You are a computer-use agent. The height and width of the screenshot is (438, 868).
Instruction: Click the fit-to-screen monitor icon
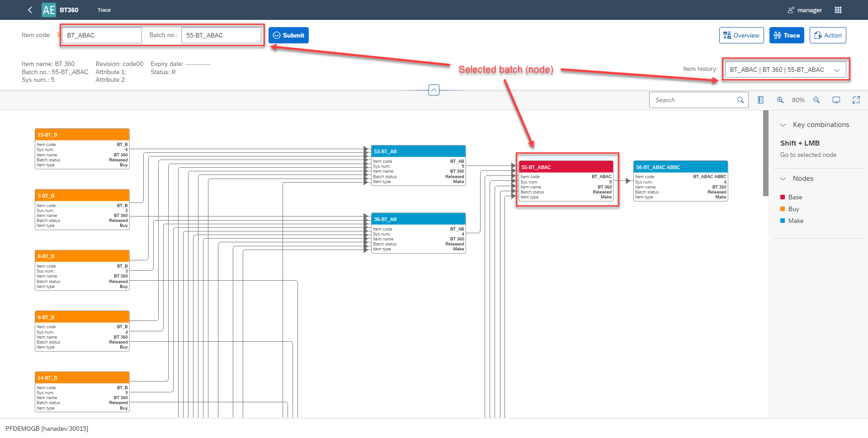point(836,100)
